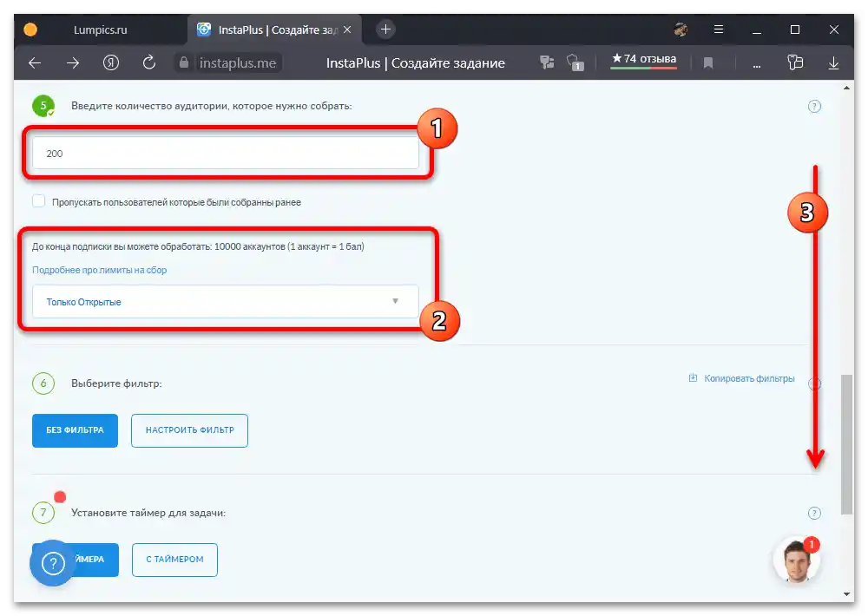Click the scrollbar up arrow
The image size is (868, 616).
[846, 88]
